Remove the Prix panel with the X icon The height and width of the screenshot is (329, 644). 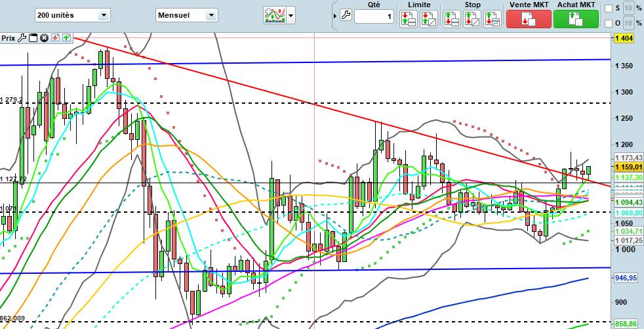click(x=44, y=38)
